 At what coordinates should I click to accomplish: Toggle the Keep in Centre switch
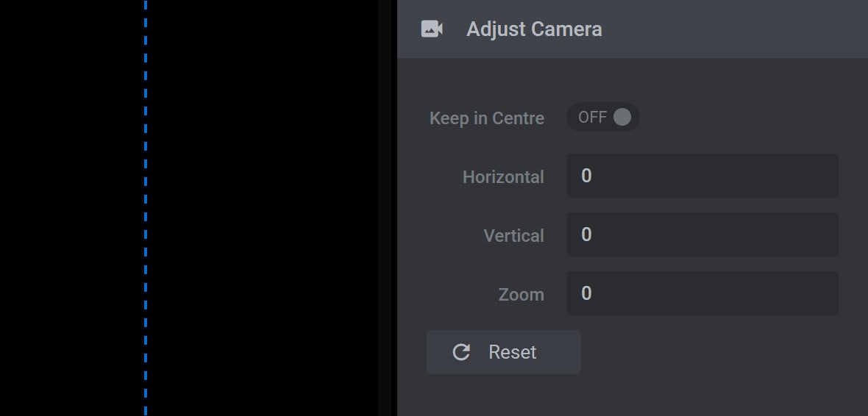pos(603,118)
